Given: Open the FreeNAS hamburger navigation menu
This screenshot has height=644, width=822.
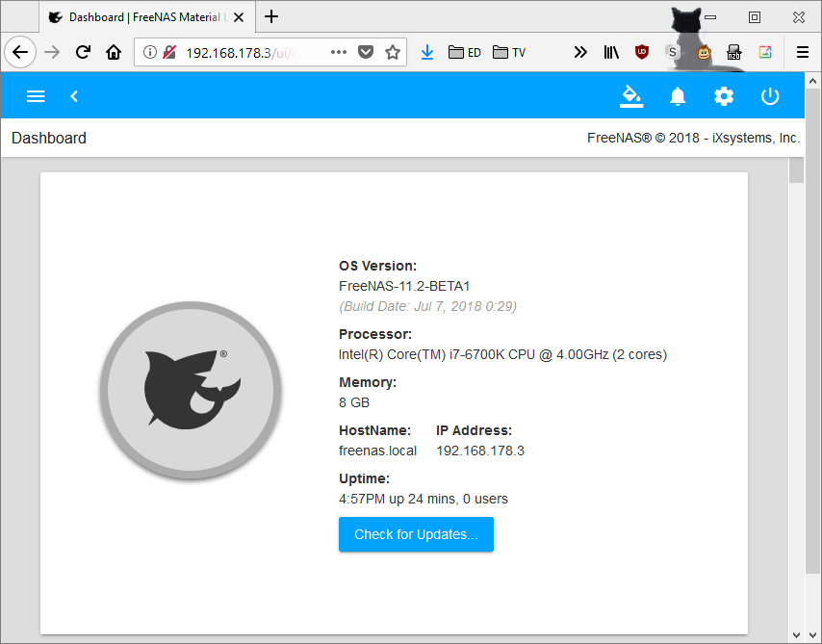Looking at the screenshot, I should (36, 96).
